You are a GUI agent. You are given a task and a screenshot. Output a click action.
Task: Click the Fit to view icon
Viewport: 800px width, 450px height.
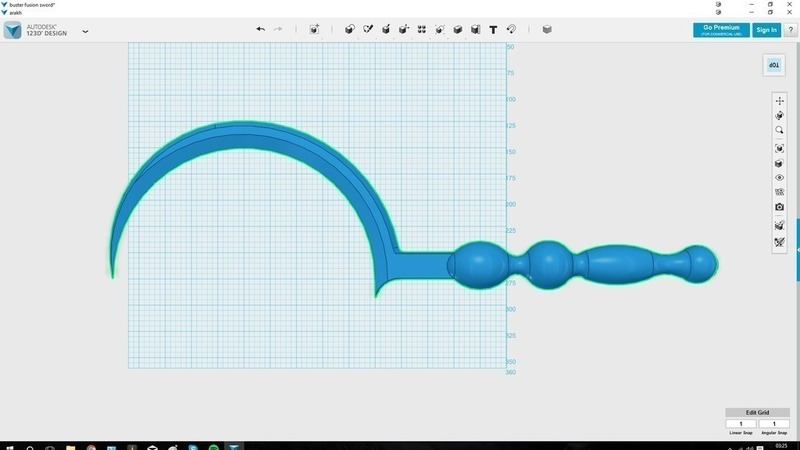coord(780,149)
